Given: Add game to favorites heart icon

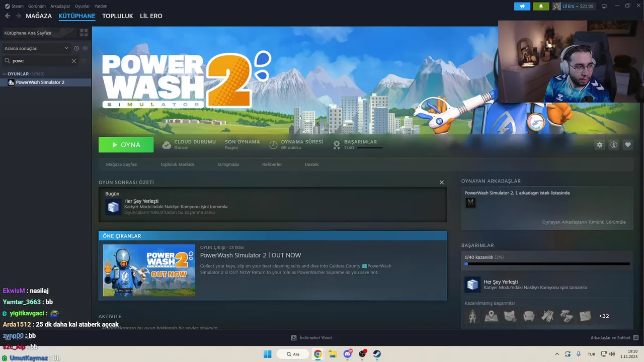Looking at the screenshot, I should tap(627, 145).
